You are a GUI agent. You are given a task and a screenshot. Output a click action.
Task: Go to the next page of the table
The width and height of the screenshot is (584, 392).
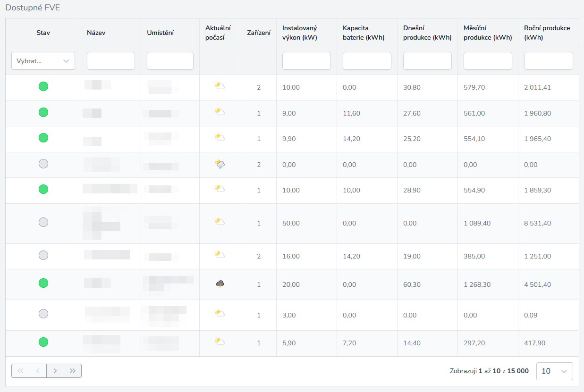click(55, 371)
